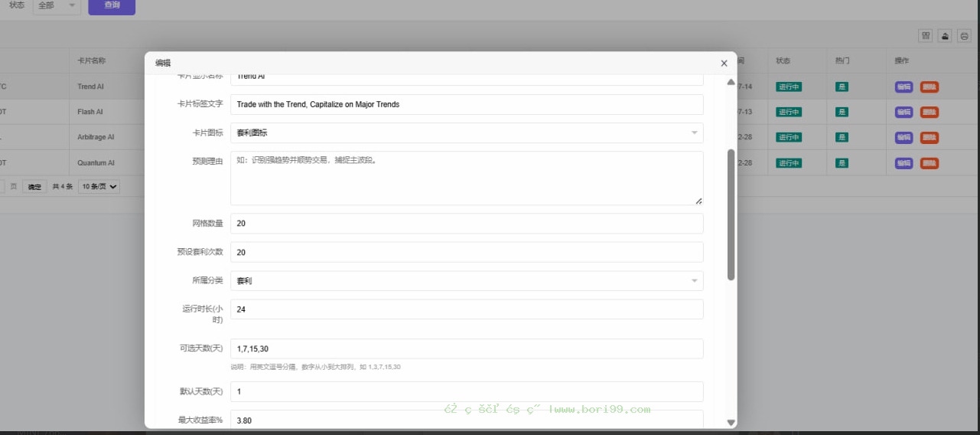Click 是 hot tag in Trend AI row

point(842,87)
